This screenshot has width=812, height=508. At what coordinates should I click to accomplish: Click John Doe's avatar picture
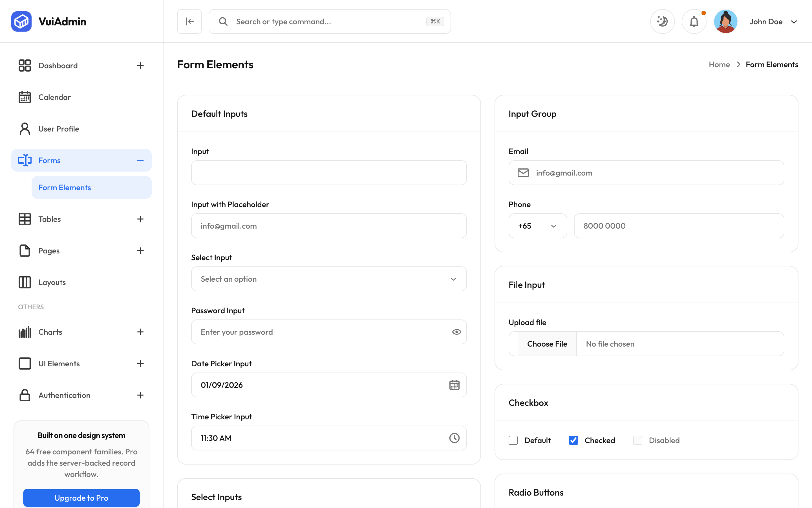[725, 21]
